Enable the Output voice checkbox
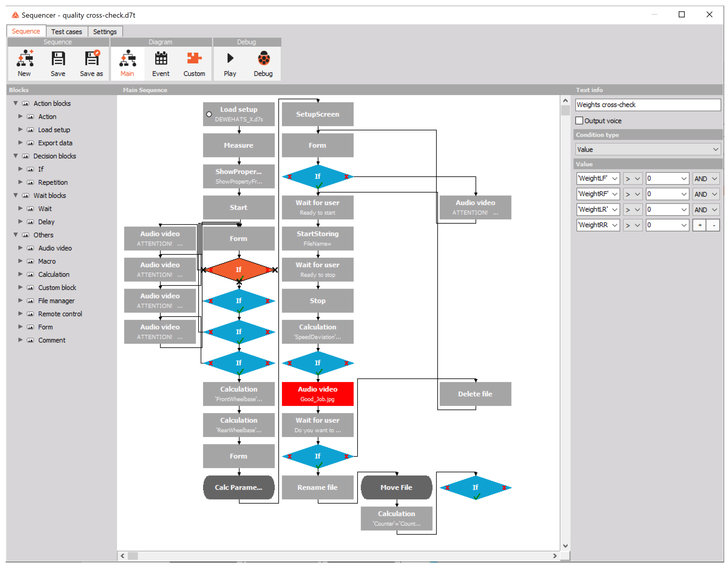The width and height of the screenshot is (728, 567). pos(579,121)
